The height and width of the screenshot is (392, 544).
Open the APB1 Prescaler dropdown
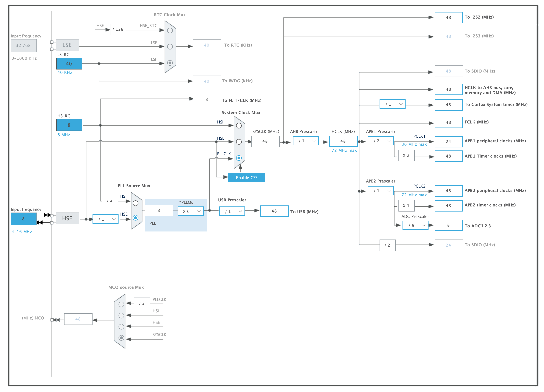tap(380, 141)
